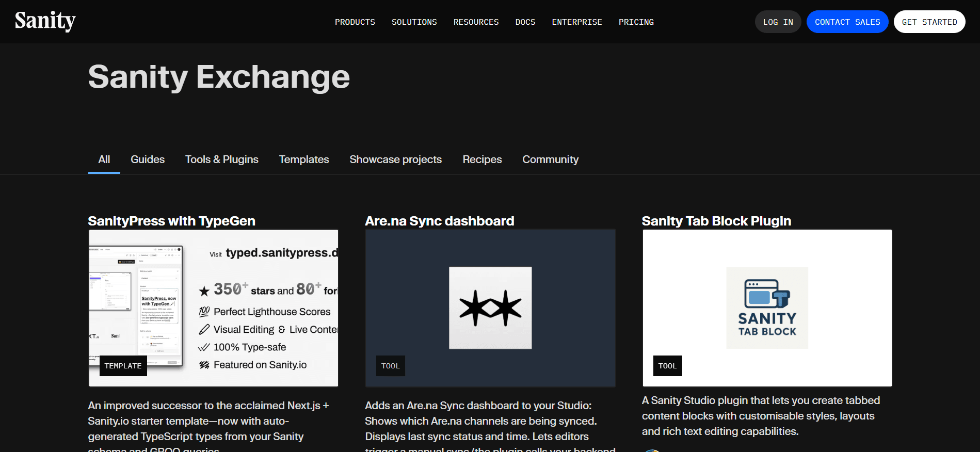Select the All tab
Image resolution: width=980 pixels, height=452 pixels.
coord(104,159)
